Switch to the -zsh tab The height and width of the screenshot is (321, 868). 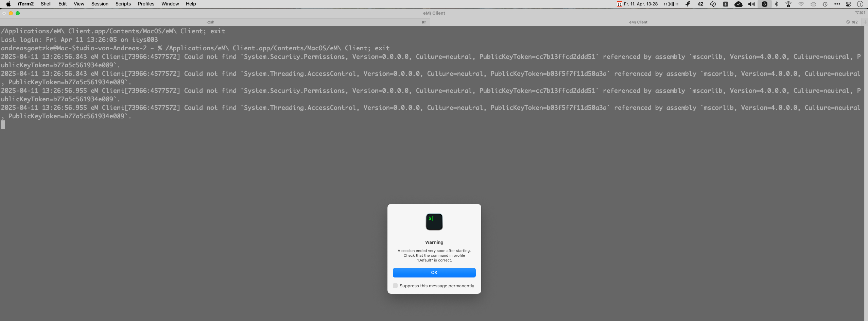click(x=215, y=22)
